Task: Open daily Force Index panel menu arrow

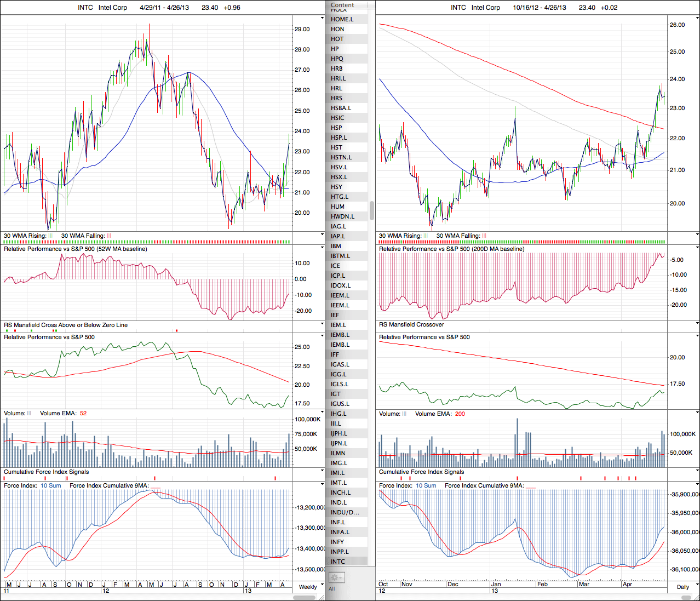Action: 697,485
